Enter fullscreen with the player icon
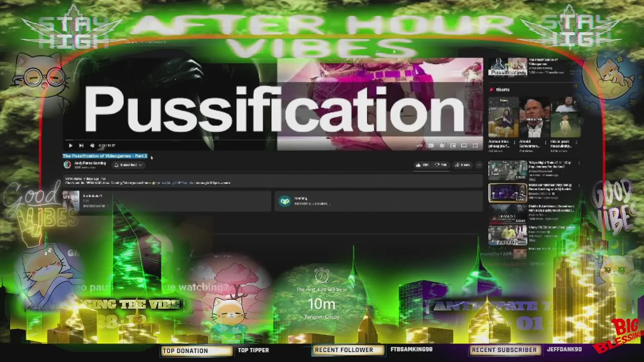The image size is (644, 362). pyautogui.click(x=474, y=146)
